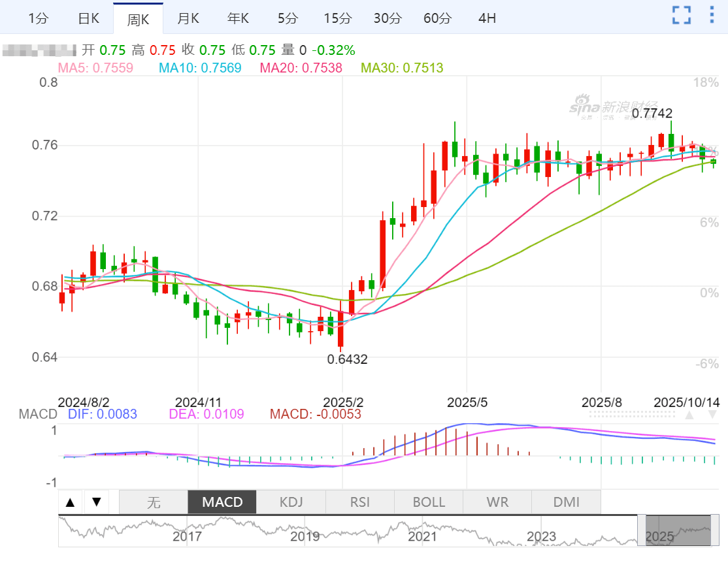Grab the left handle of range slider
The width and height of the screenshot is (728, 563).
pos(642,530)
